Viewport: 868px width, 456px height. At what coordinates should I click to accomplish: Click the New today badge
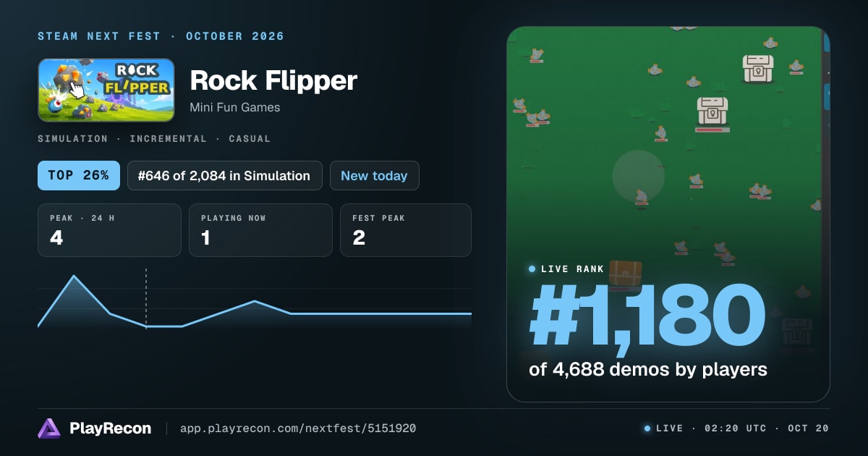(374, 175)
